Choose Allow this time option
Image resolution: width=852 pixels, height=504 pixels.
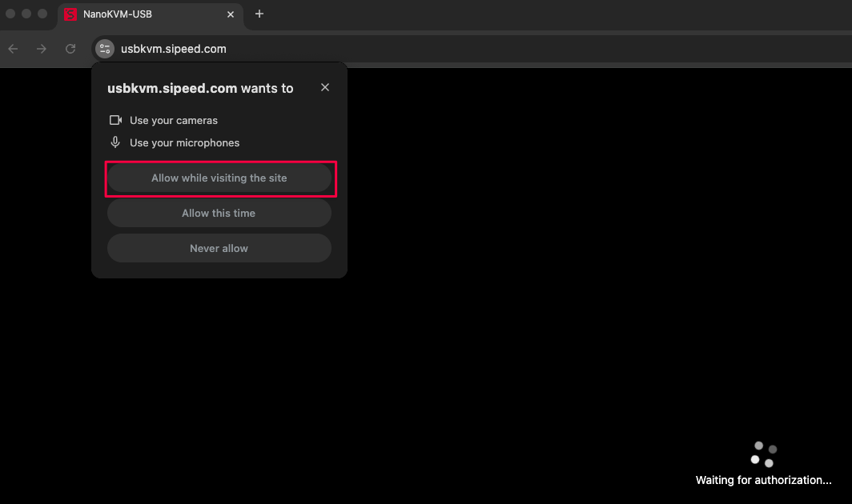(x=219, y=213)
